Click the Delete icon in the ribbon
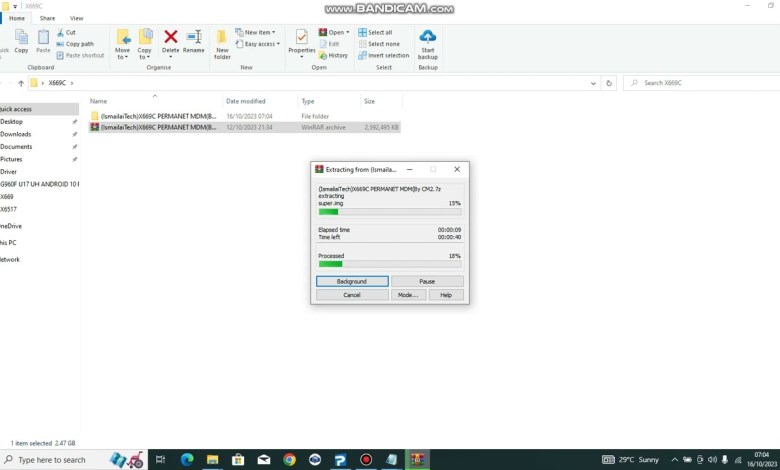Viewport: 780px width, 470px height. point(171,40)
